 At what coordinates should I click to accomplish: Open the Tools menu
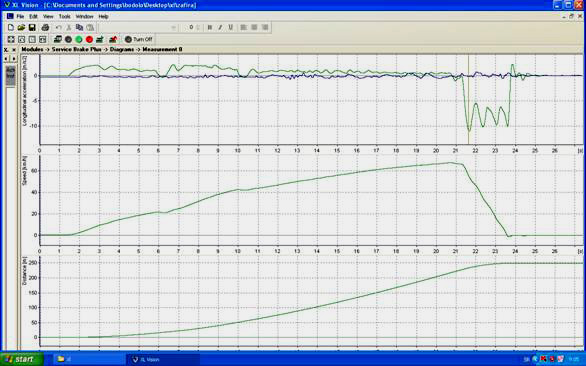tap(65, 16)
